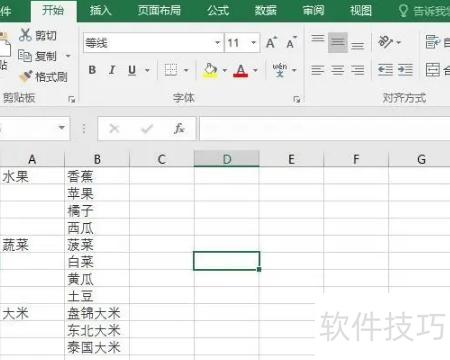
Task: Expand the phonetic guide dropdown arrow
Action: pos(294,70)
